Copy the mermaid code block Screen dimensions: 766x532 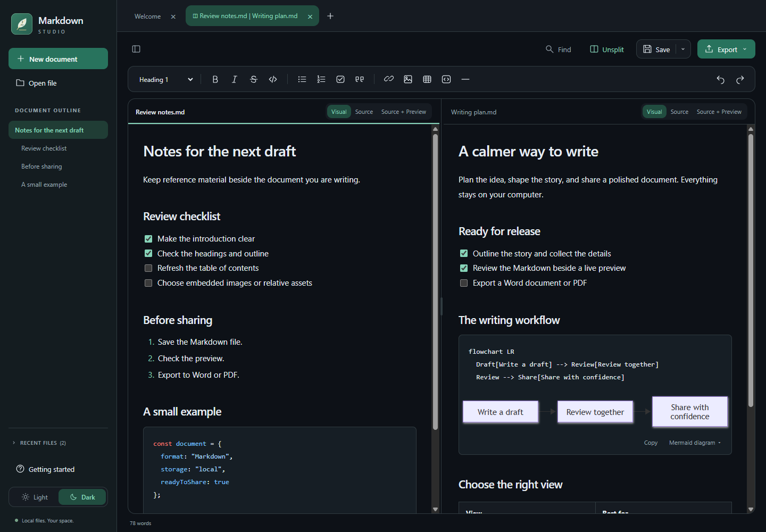click(651, 443)
